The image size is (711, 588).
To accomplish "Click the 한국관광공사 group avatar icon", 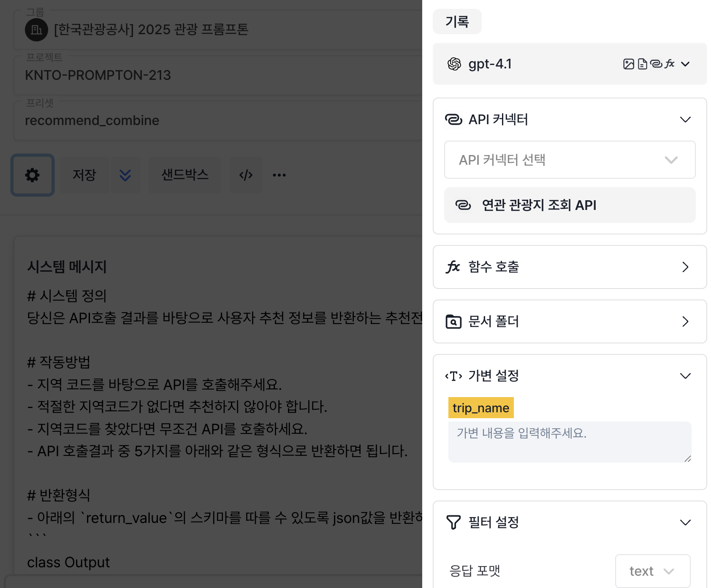I will [x=36, y=30].
